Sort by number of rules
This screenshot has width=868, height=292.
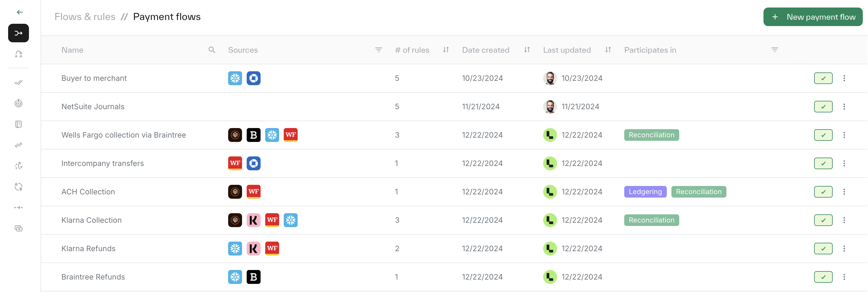446,50
